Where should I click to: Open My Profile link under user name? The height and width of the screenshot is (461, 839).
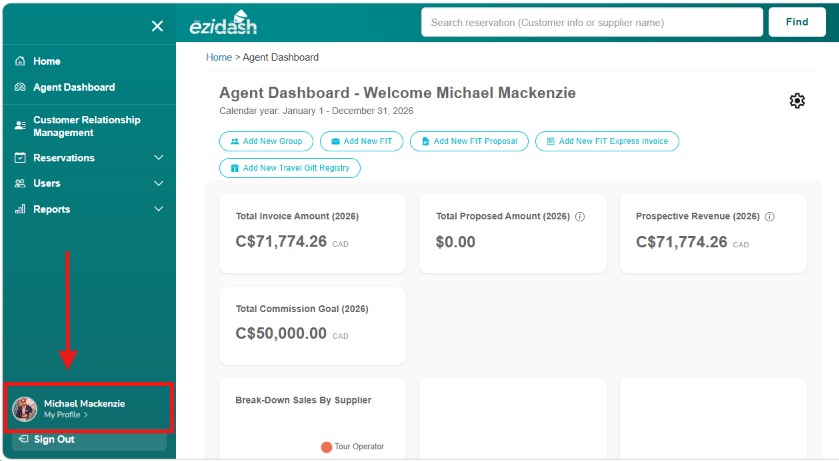pos(65,415)
